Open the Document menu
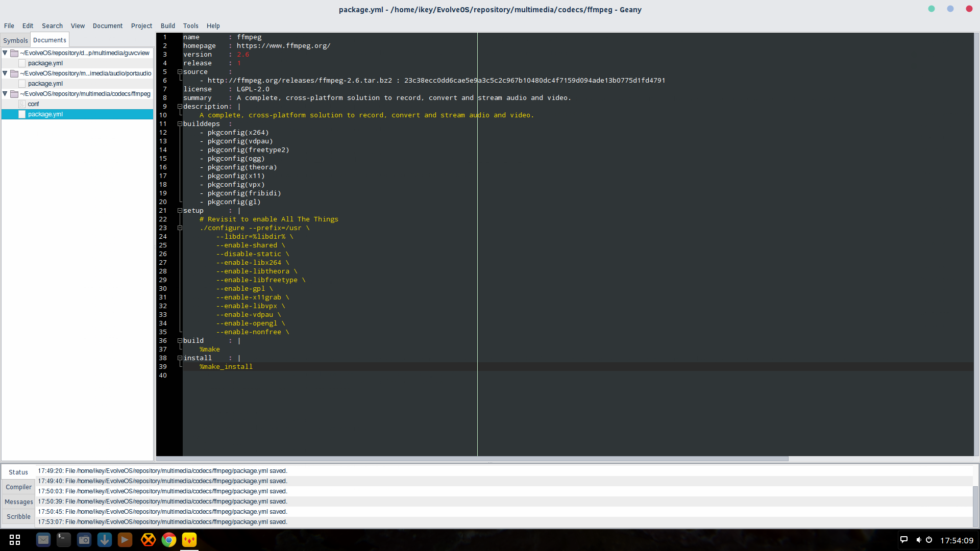 (107, 26)
